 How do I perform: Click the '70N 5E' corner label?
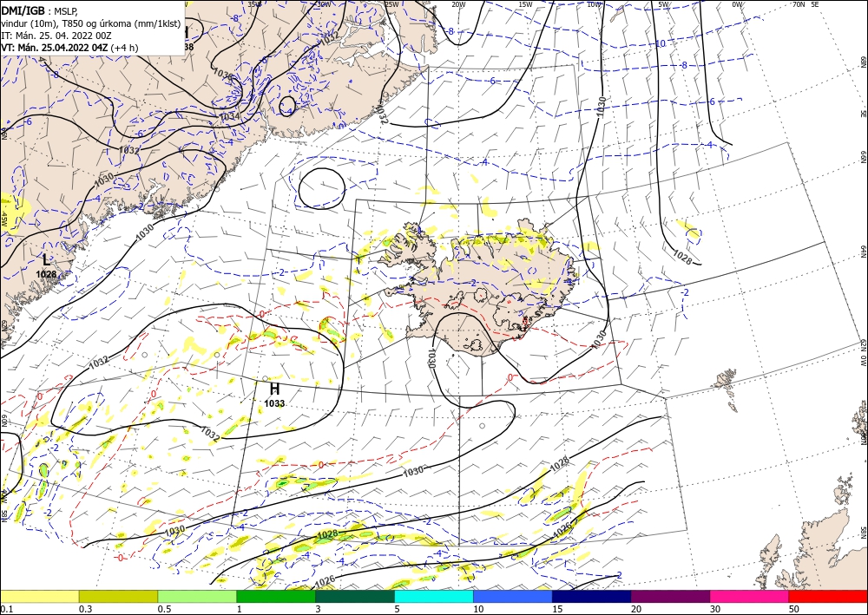[806, 4]
